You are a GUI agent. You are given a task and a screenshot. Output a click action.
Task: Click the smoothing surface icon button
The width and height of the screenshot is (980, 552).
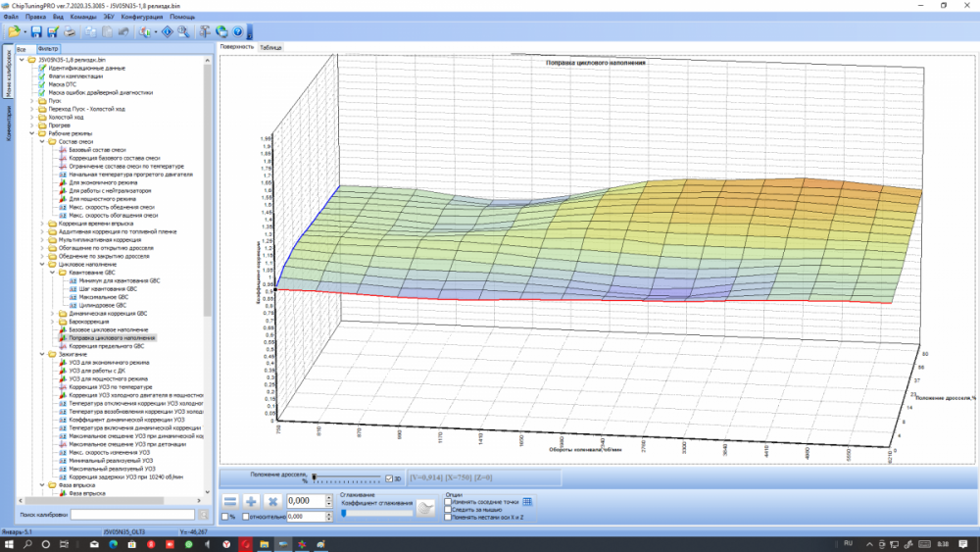click(x=424, y=507)
